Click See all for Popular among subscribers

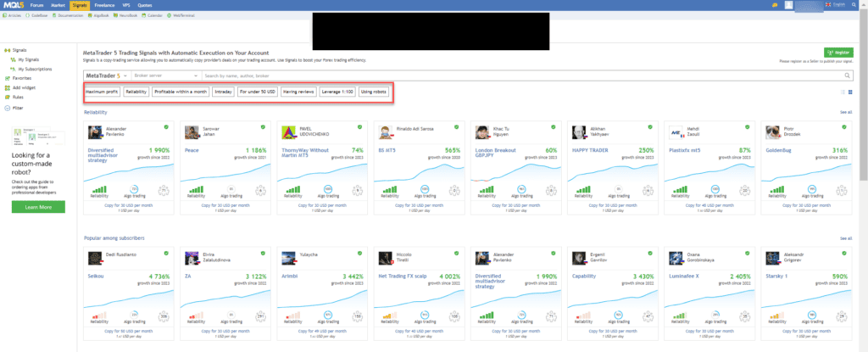coord(846,238)
